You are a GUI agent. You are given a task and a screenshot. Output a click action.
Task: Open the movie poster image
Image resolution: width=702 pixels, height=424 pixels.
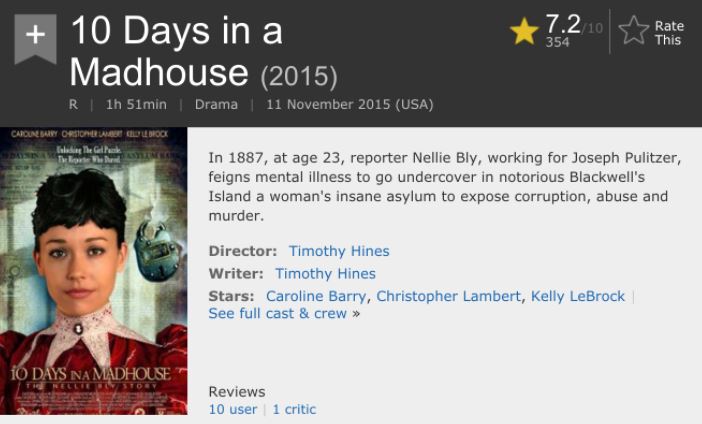[94, 271]
